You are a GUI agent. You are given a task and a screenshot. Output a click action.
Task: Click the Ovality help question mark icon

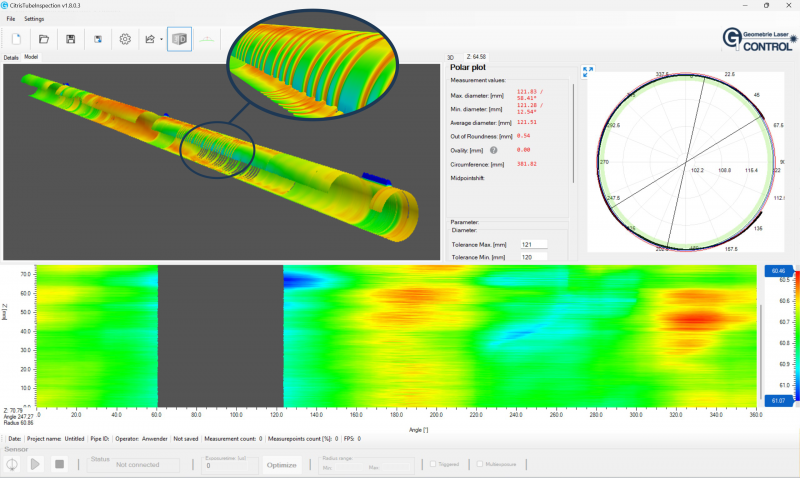point(493,150)
